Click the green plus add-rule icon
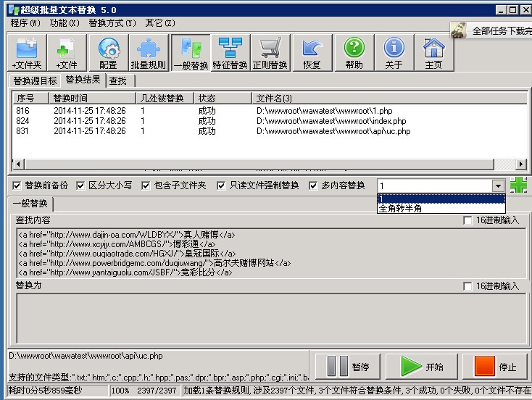The height and width of the screenshot is (400, 532). pyautogui.click(x=518, y=185)
